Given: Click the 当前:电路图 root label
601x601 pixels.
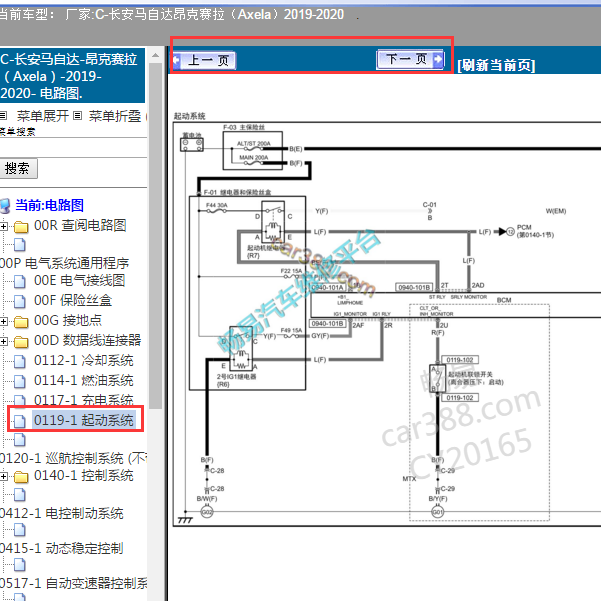Looking at the screenshot, I should click(49, 205).
